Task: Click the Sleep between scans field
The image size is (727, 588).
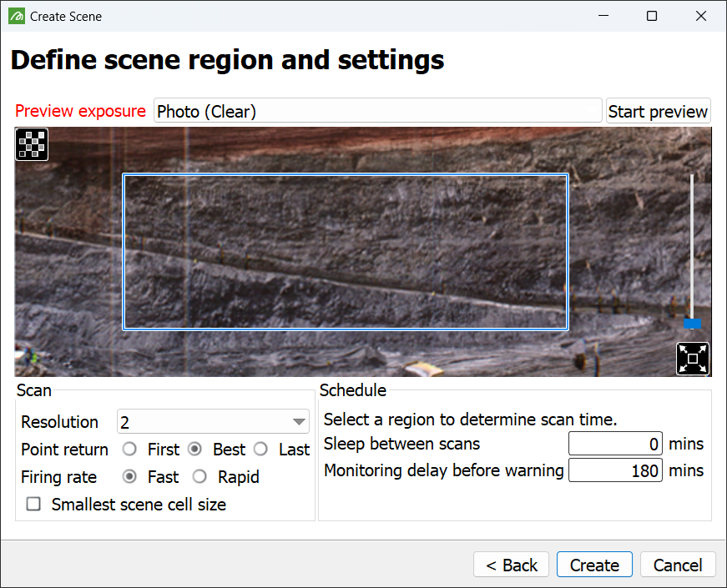Action: point(615,444)
